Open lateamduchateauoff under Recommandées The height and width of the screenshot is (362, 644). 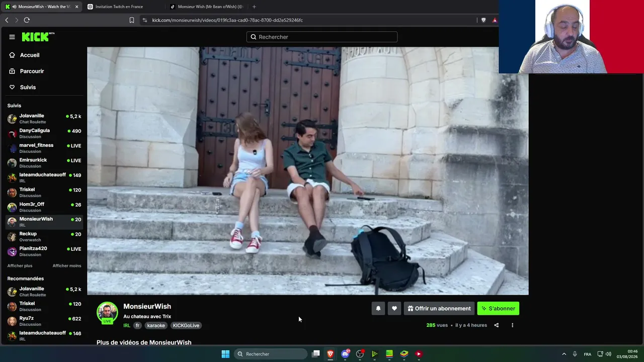tap(44, 336)
